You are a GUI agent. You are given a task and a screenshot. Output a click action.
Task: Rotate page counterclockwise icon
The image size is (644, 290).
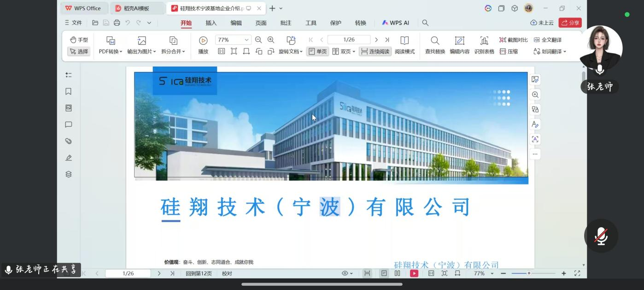[x=259, y=52]
